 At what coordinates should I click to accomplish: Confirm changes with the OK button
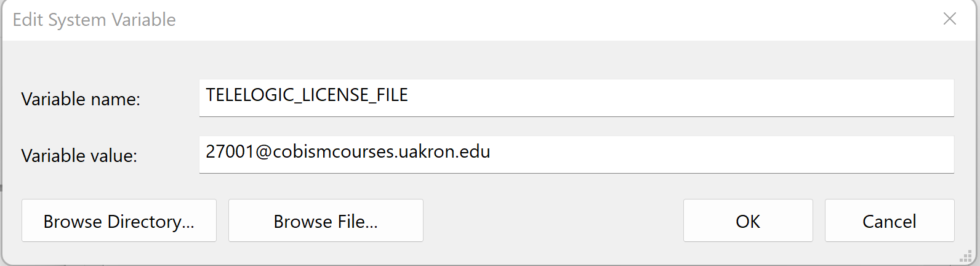coord(747,221)
